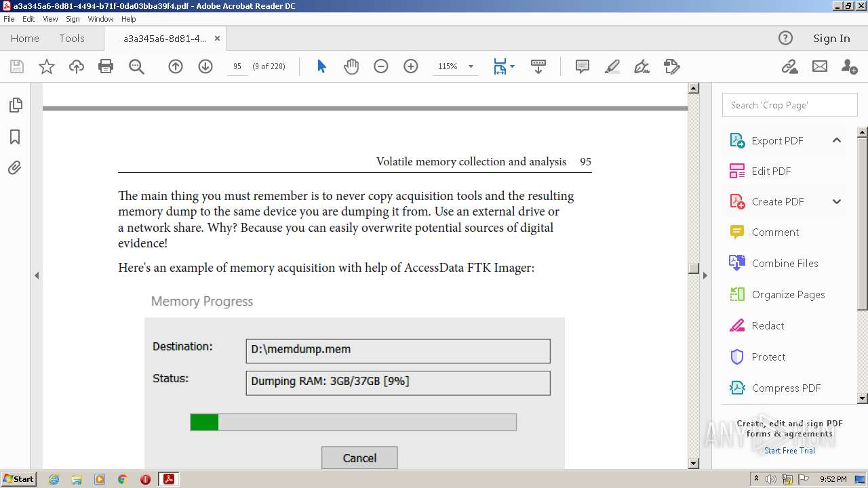Open attachments paperclip panel
Viewport: 868px width, 488px height.
coord(15,167)
